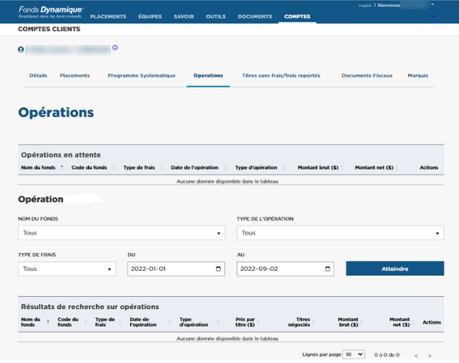
Task: Open the user welcome menu arrow
Action: (432, 5)
